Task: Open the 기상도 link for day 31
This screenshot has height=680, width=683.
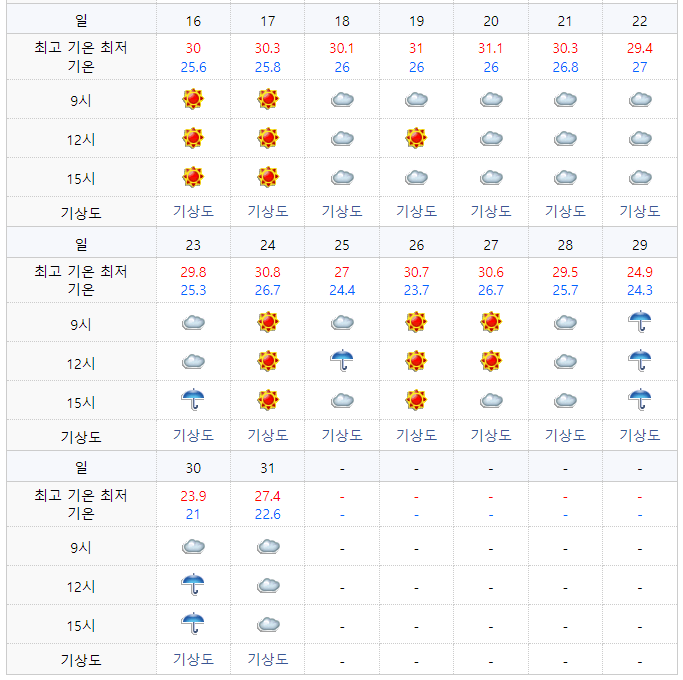Action: 267,659
